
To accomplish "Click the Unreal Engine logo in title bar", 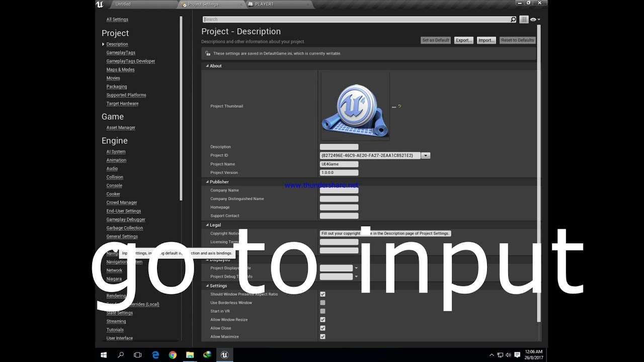I will pos(100,4).
